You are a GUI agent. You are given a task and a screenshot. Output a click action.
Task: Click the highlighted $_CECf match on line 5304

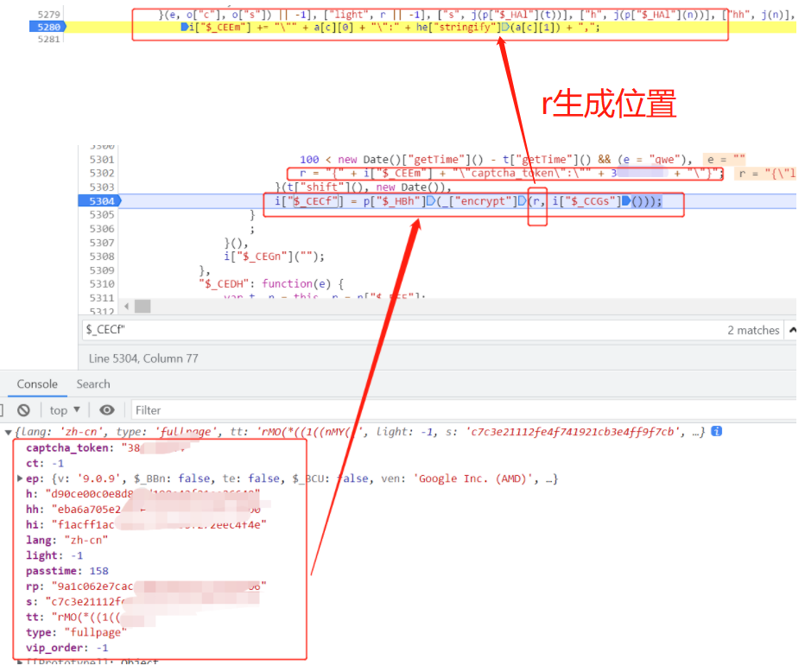[x=316, y=200]
